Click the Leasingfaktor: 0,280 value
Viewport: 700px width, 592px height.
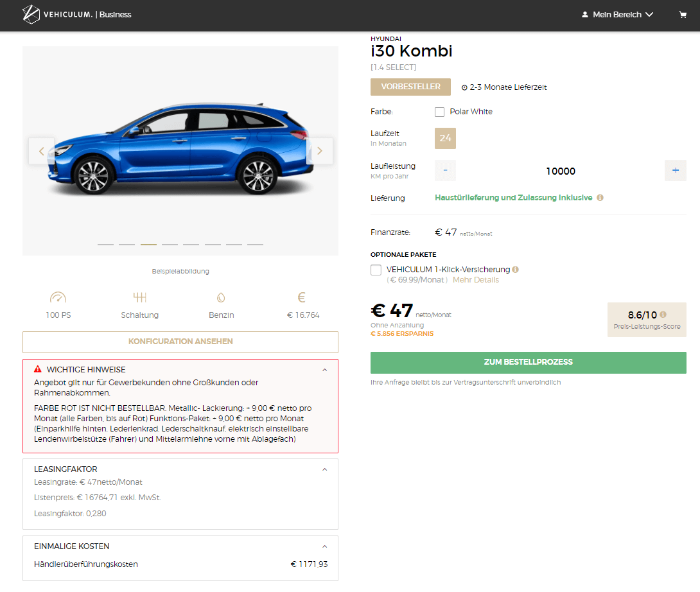[x=70, y=514]
